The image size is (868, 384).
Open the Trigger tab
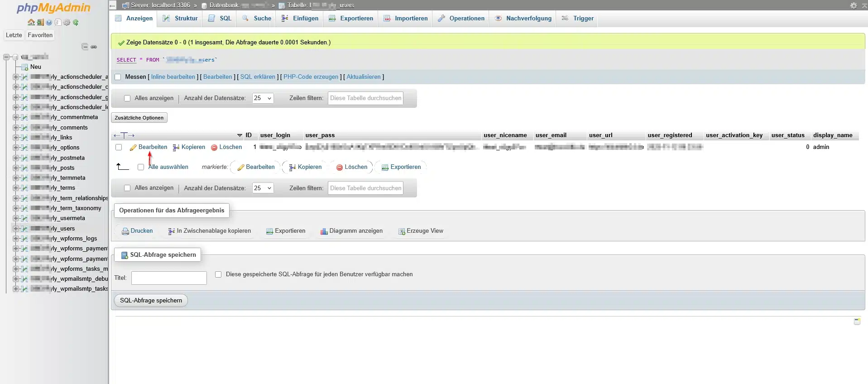pos(578,19)
